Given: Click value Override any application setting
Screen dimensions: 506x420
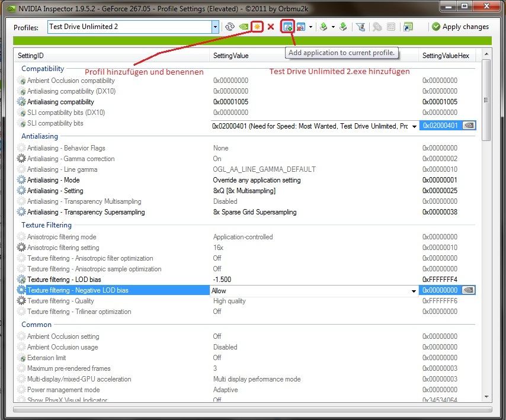Looking at the screenshot, I should click(257, 179).
